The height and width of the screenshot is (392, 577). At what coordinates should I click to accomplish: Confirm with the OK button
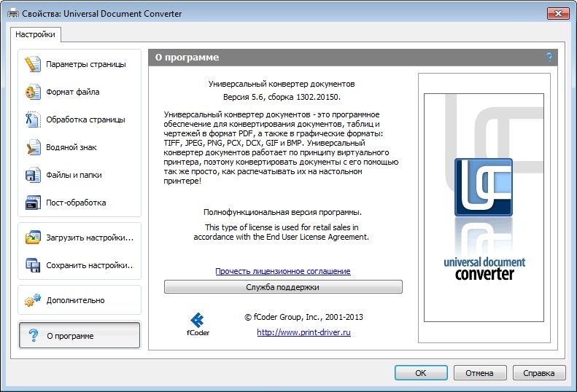(x=421, y=373)
